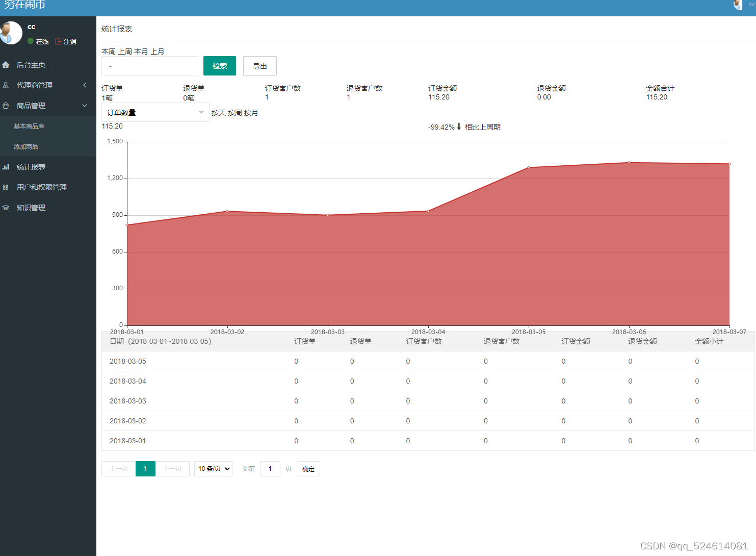The image size is (756, 556).
Task: Click the down arrow next to -99.42%
Action: [459, 127]
